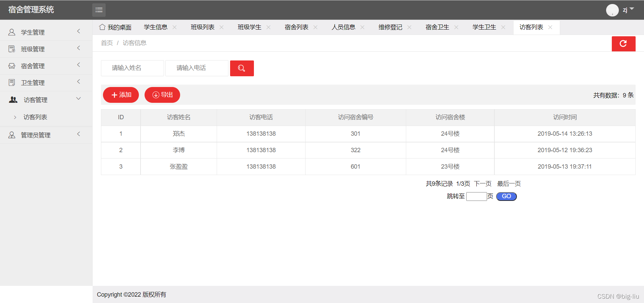This screenshot has height=303, width=644.
Task: Expand the 学生管理 menu chevron
Action: (x=79, y=31)
